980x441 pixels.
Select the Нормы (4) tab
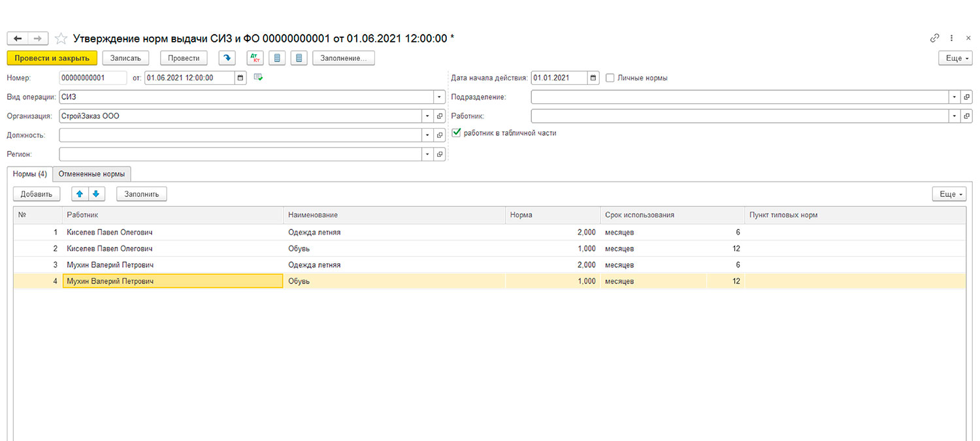(x=30, y=174)
